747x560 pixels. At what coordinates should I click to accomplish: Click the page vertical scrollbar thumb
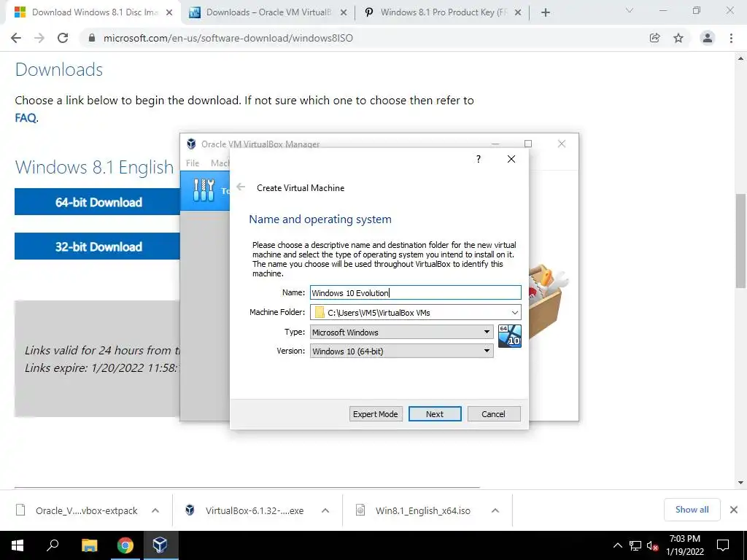[740, 241]
